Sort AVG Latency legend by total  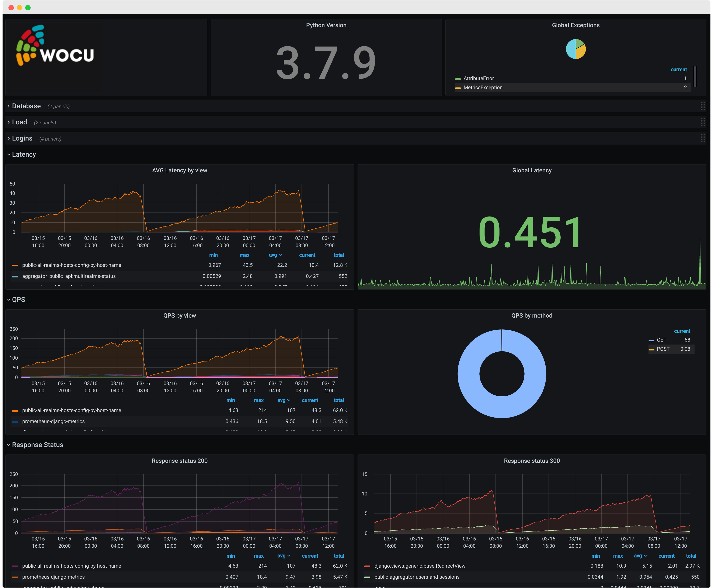pos(338,255)
